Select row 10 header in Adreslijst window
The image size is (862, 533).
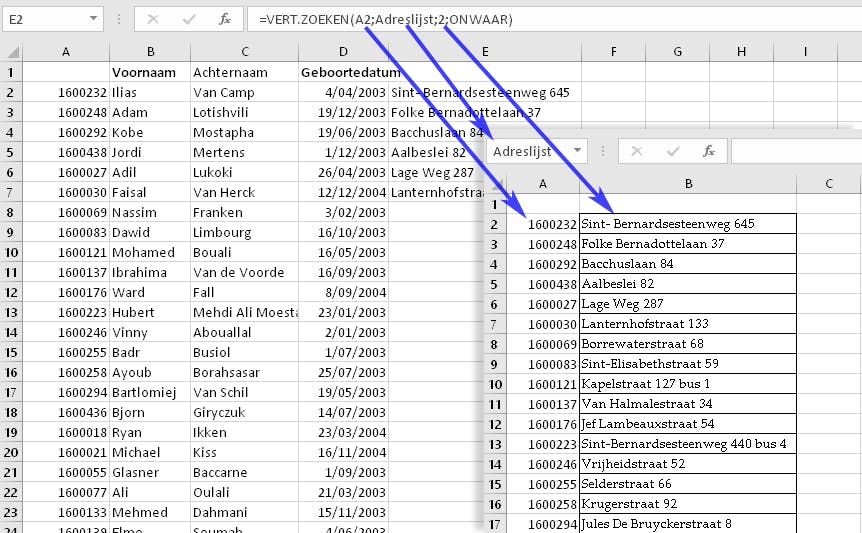point(495,384)
